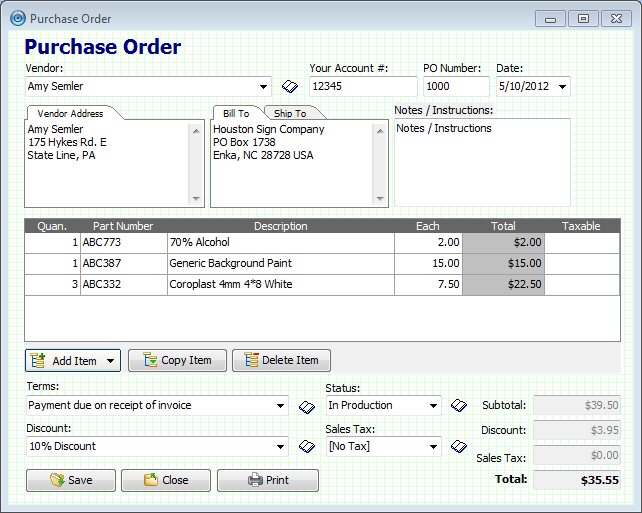
Task: Expand the Status dropdown
Action: (433, 406)
